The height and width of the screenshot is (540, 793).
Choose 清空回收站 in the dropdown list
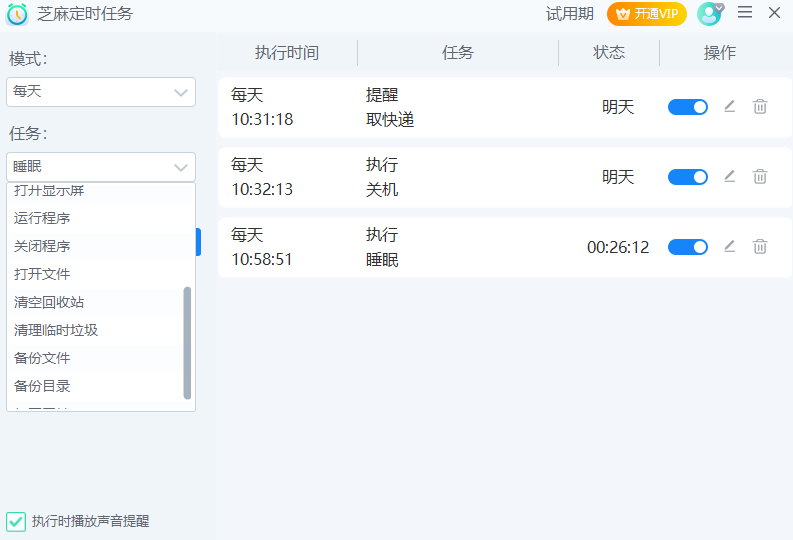49,302
